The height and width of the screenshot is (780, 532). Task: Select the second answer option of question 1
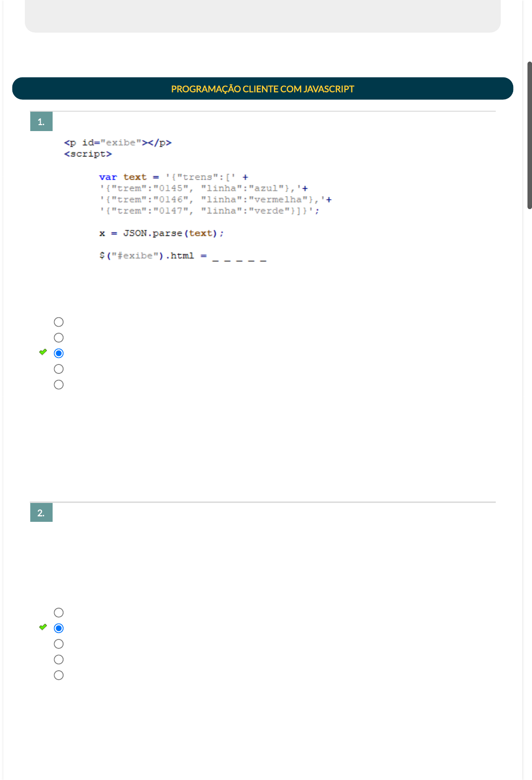(x=59, y=338)
